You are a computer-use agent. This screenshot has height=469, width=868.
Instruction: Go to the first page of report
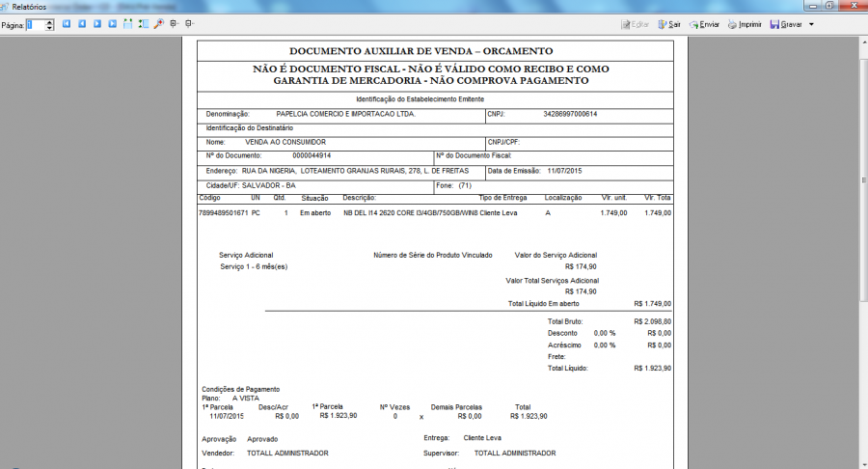point(67,24)
